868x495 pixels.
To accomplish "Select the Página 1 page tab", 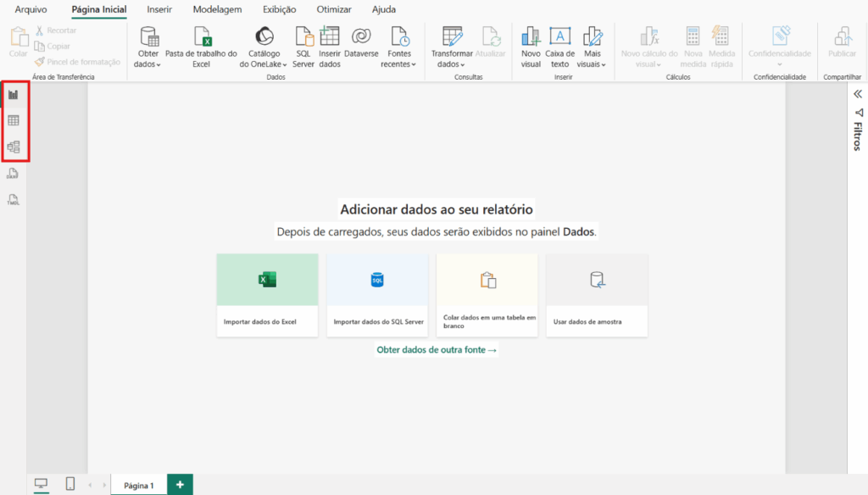I will click(x=138, y=485).
